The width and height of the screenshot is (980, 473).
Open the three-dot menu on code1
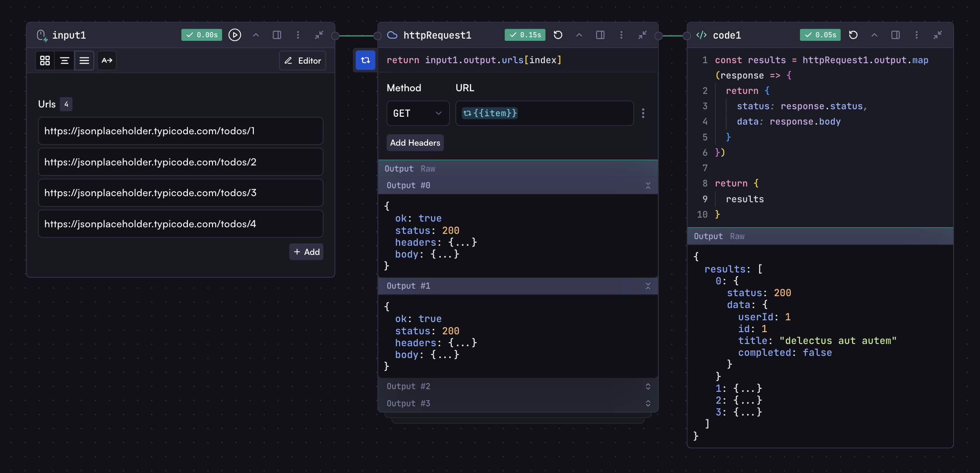[916, 35]
